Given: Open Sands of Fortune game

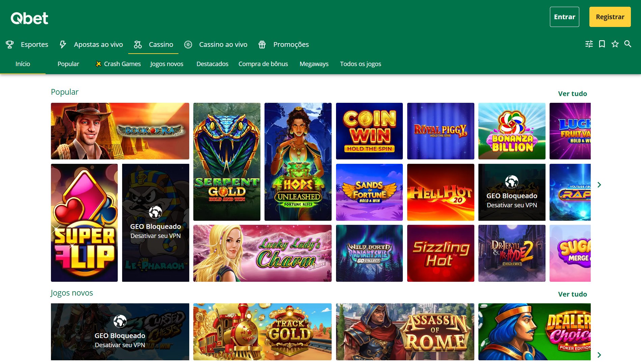Looking at the screenshot, I should pos(369,192).
